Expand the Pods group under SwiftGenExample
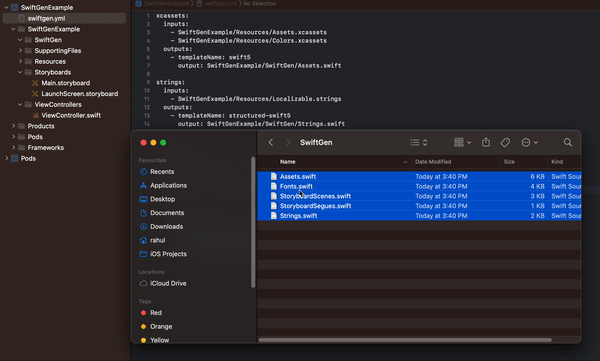600x361 pixels. [x=13, y=137]
